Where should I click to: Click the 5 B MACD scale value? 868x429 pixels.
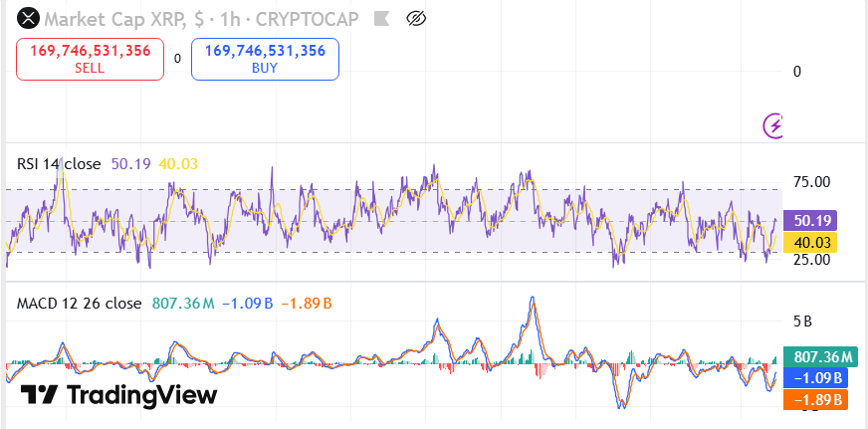click(802, 322)
